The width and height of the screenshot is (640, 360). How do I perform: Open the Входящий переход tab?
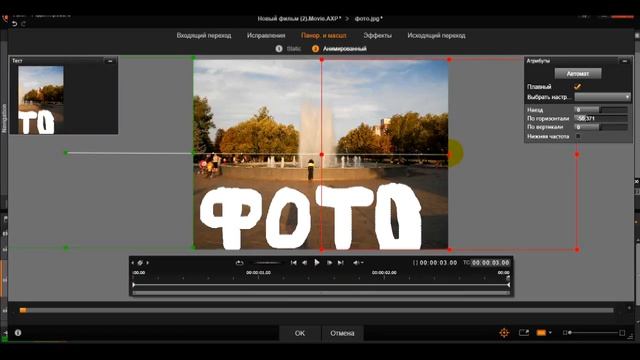204,36
